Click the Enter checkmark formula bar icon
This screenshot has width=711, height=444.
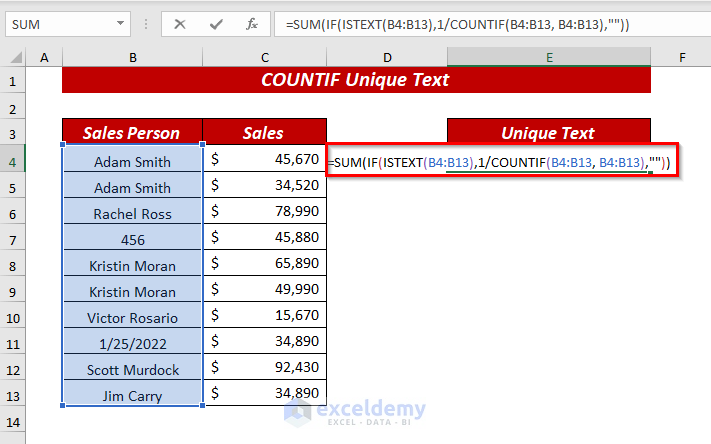(x=216, y=23)
